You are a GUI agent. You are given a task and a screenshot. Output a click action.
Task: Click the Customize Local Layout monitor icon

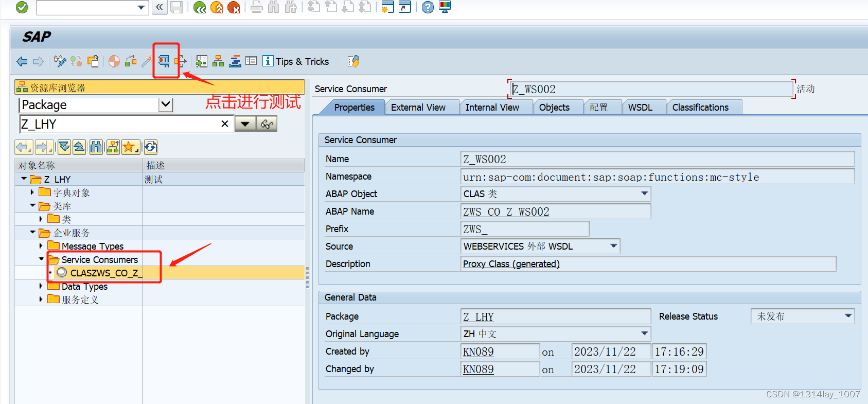(x=445, y=7)
